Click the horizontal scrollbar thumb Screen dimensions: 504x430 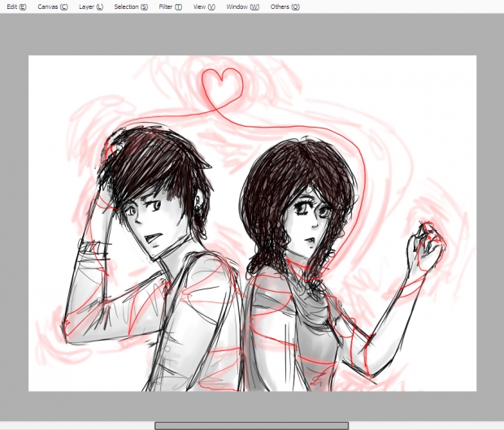point(251,425)
